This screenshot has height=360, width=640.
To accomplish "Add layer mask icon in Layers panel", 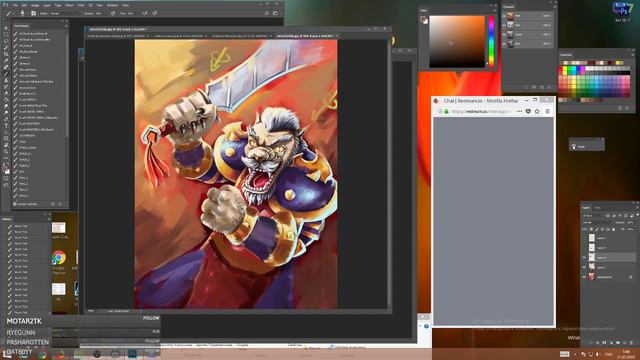I will (x=604, y=342).
